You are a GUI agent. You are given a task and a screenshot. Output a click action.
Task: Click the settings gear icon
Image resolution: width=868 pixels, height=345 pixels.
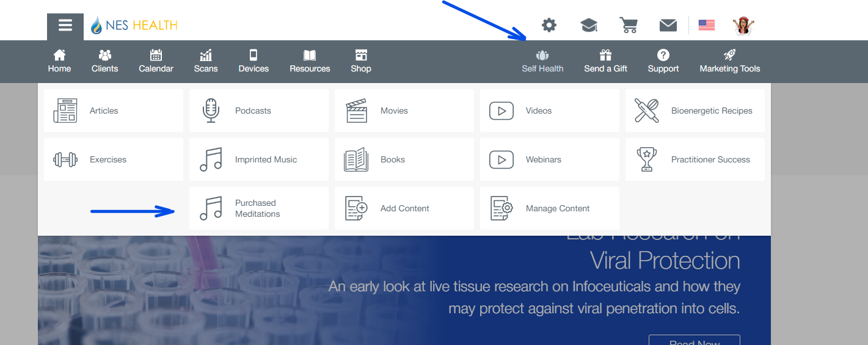click(549, 26)
